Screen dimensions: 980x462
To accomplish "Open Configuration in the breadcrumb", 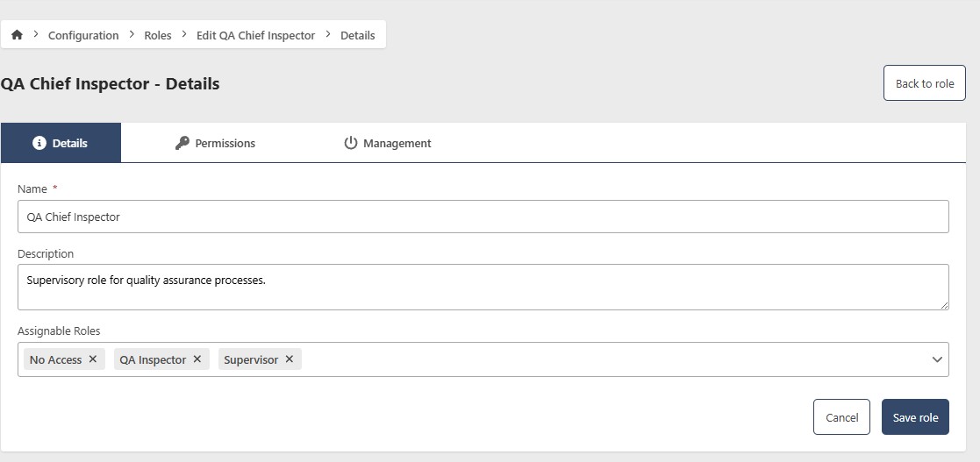I will (x=83, y=35).
